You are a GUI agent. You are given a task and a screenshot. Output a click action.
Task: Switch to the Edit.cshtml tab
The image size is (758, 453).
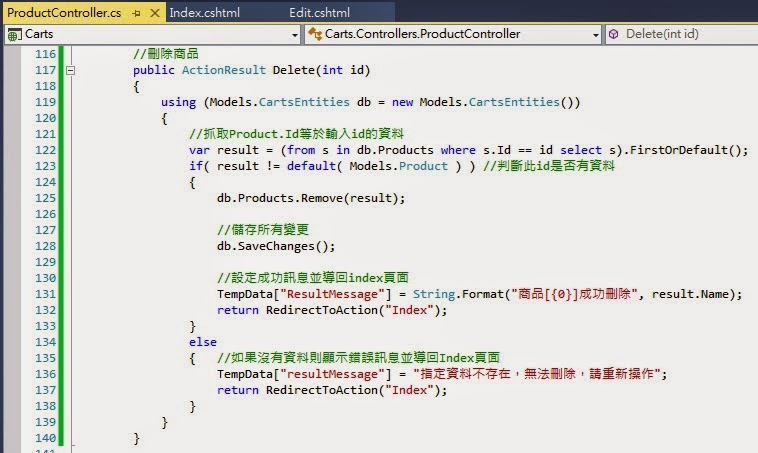319,13
